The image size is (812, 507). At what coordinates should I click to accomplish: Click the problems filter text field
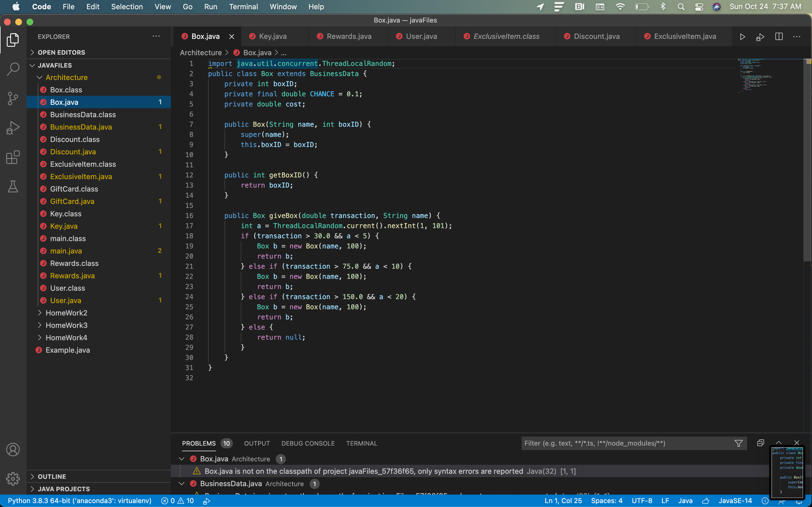[624, 443]
